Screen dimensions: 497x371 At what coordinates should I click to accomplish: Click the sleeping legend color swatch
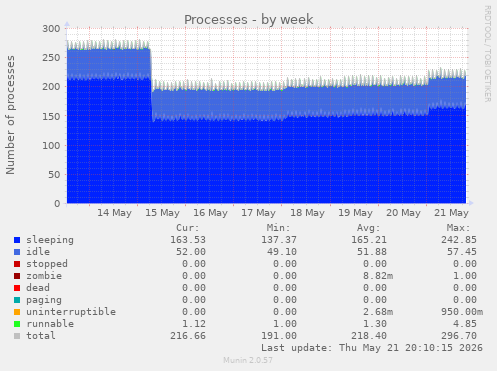click(x=17, y=240)
